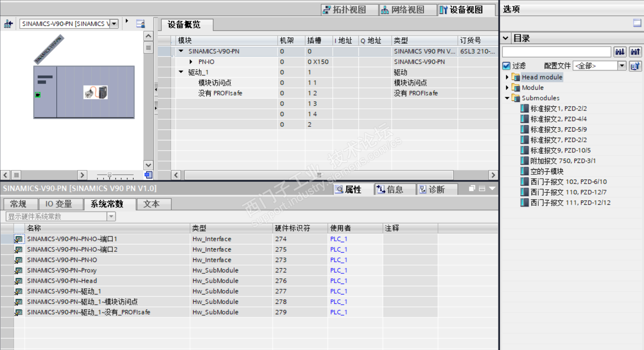The image size is (644, 350).
Task: Select the drive thumbnail in the device canvas
Action: point(96,92)
